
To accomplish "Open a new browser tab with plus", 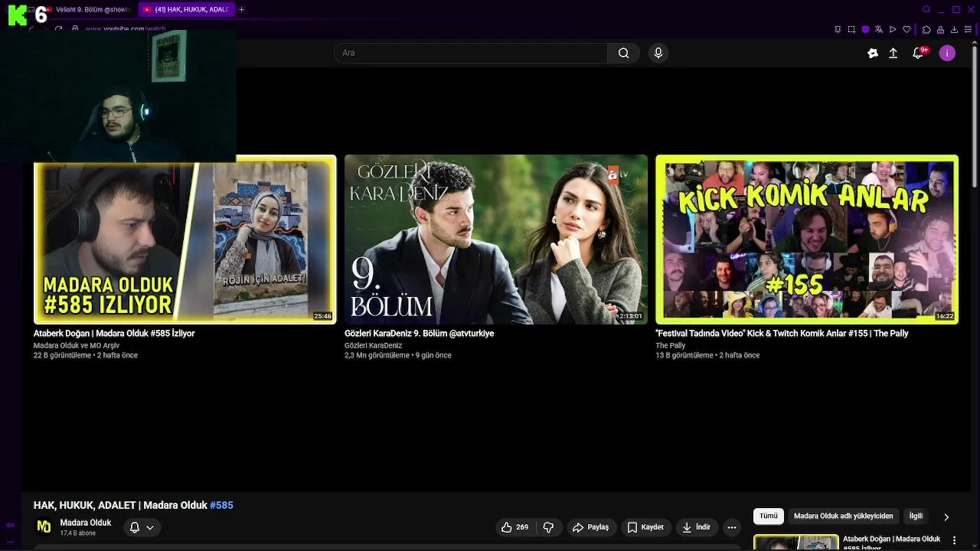I will (x=241, y=9).
